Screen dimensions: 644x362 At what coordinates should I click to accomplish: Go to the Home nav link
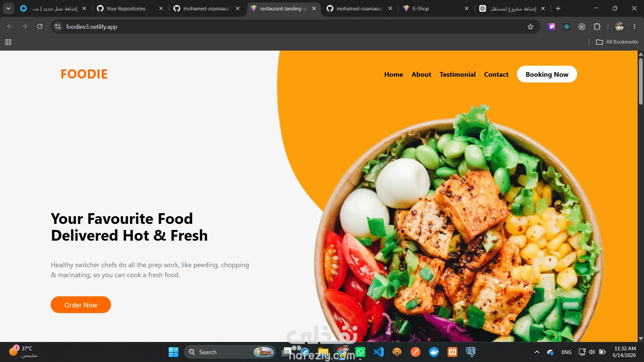coord(393,74)
